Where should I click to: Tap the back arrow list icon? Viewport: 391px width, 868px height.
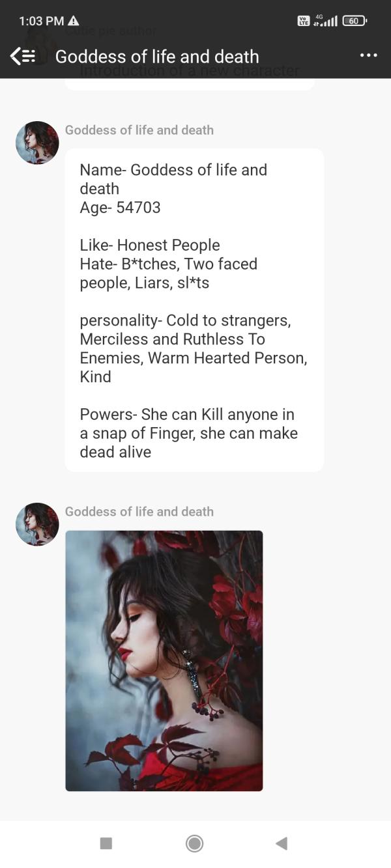pyautogui.click(x=23, y=57)
